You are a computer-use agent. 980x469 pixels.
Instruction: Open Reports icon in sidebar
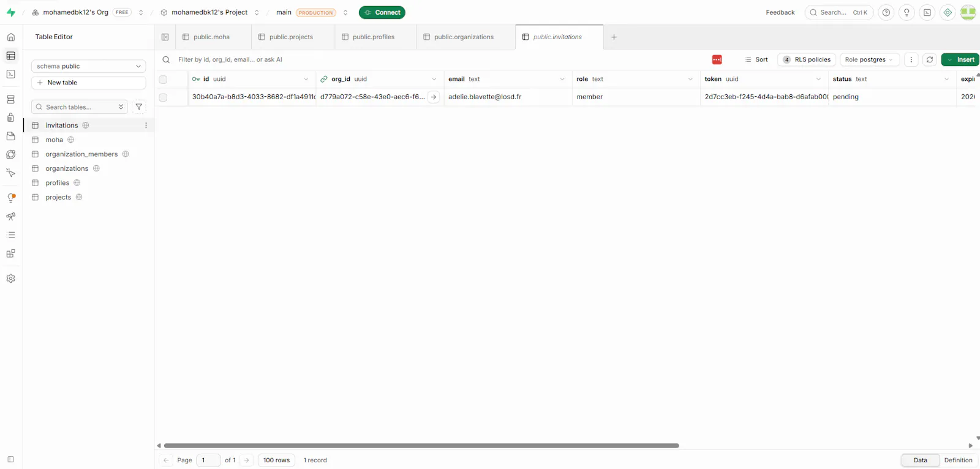pos(11,217)
